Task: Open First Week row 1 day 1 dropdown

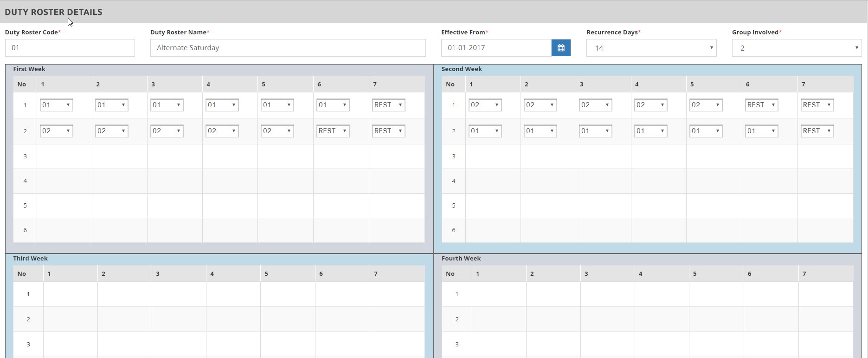Action: [x=57, y=105]
